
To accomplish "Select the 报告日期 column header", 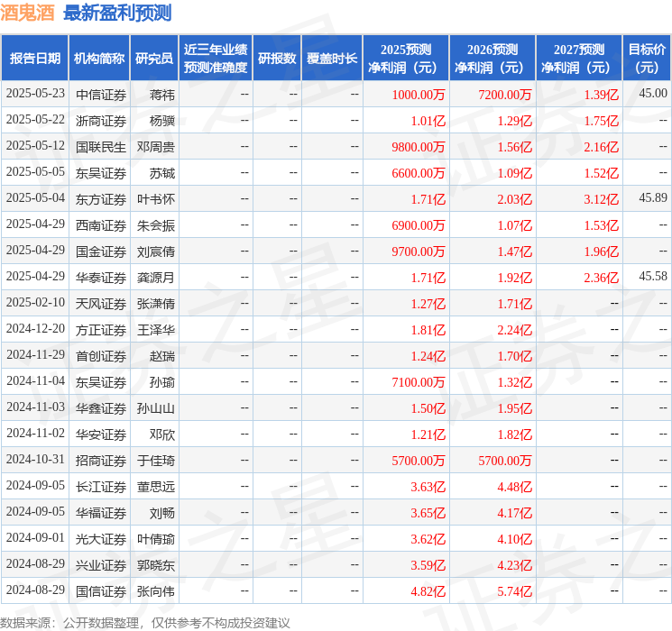I will click(35, 59).
